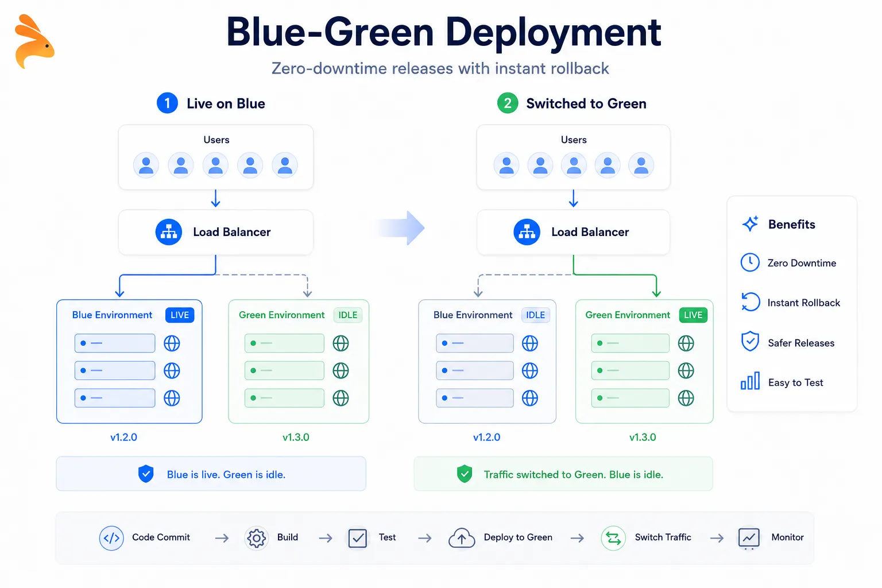
Task: Click the Zero-downtime releases subtitle
Action: pyautogui.click(x=440, y=68)
